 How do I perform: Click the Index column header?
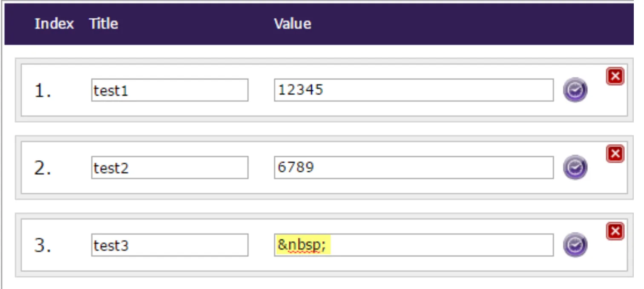click(54, 23)
